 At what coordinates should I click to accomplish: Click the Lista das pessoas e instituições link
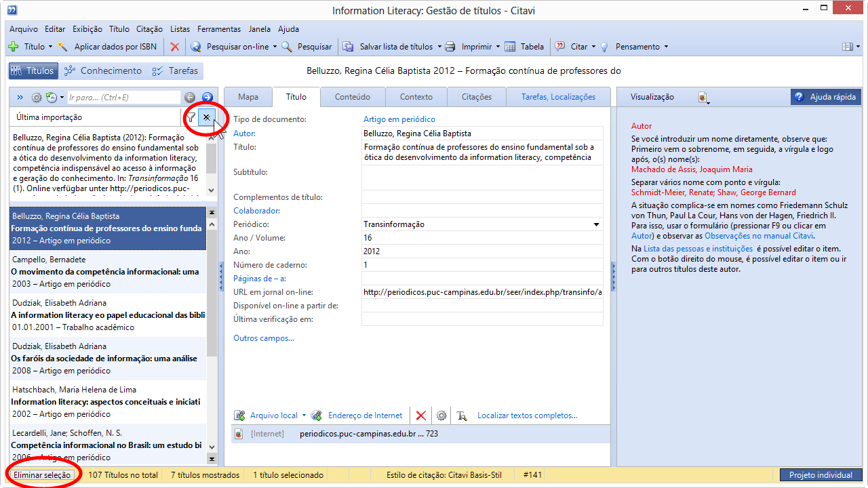click(x=698, y=249)
